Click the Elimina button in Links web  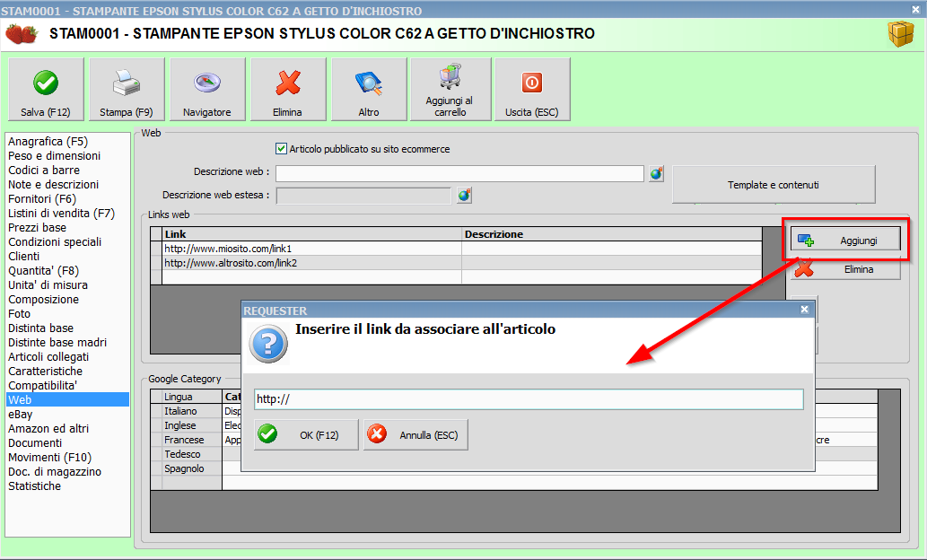click(845, 269)
